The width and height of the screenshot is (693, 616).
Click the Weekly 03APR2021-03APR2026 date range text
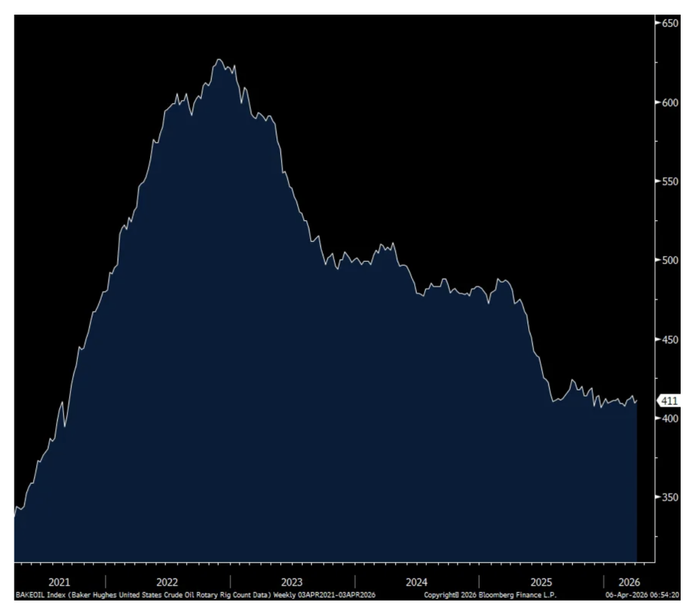(324, 594)
